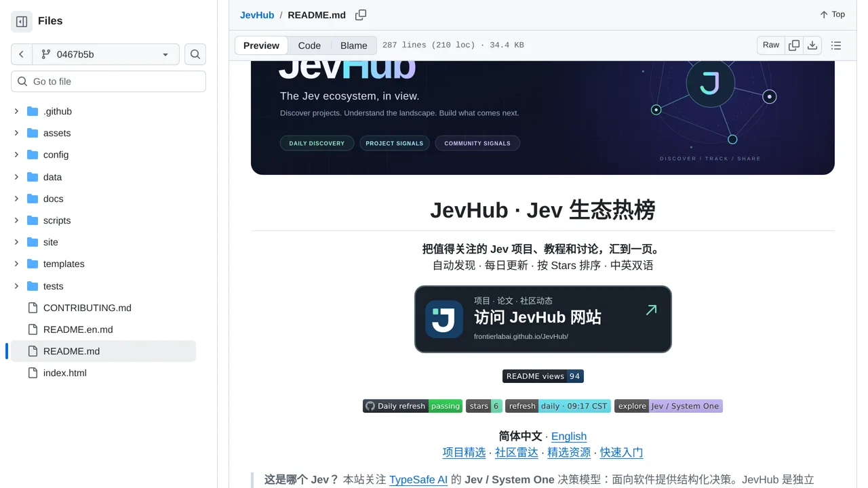Screen dimensions: 868x488
Task: Expand the scripts folder chevron
Action: [x=16, y=220]
